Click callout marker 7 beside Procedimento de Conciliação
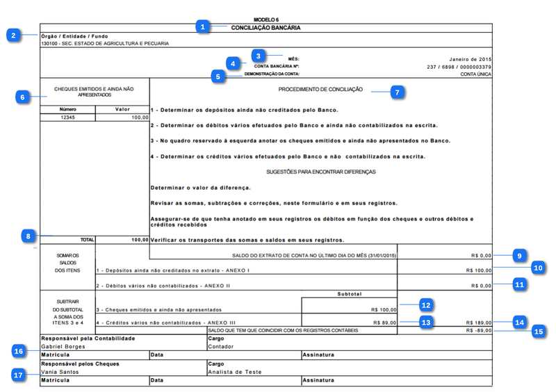This screenshot has height=392, width=556. [x=397, y=92]
